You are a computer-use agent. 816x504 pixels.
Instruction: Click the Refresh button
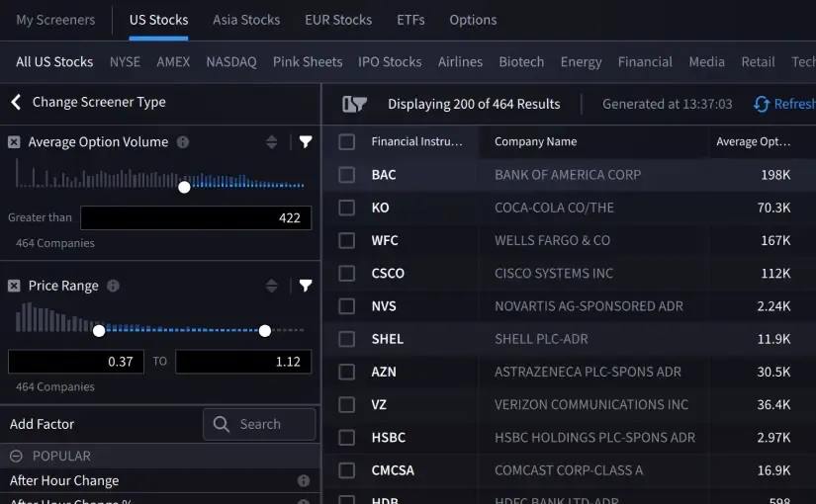pyautogui.click(x=784, y=104)
